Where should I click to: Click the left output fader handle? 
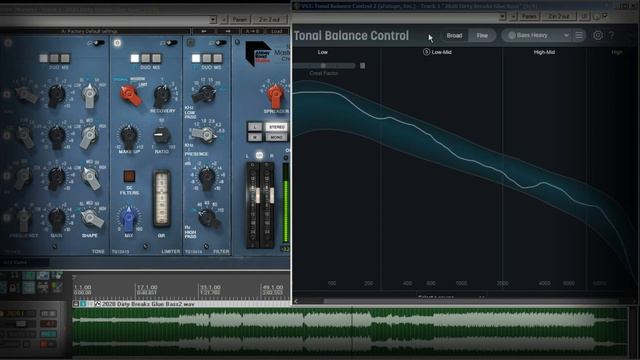(257, 196)
